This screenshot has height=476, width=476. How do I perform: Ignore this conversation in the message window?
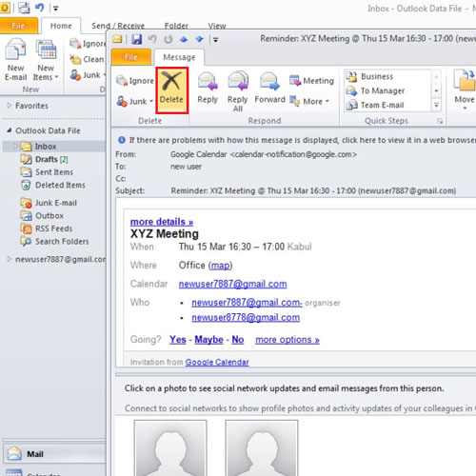[x=134, y=81]
